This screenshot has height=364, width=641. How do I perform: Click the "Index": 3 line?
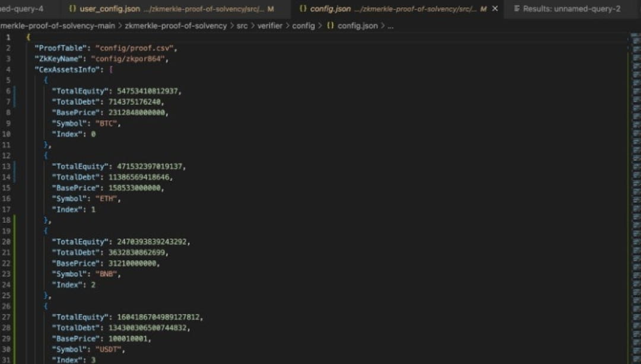click(74, 360)
